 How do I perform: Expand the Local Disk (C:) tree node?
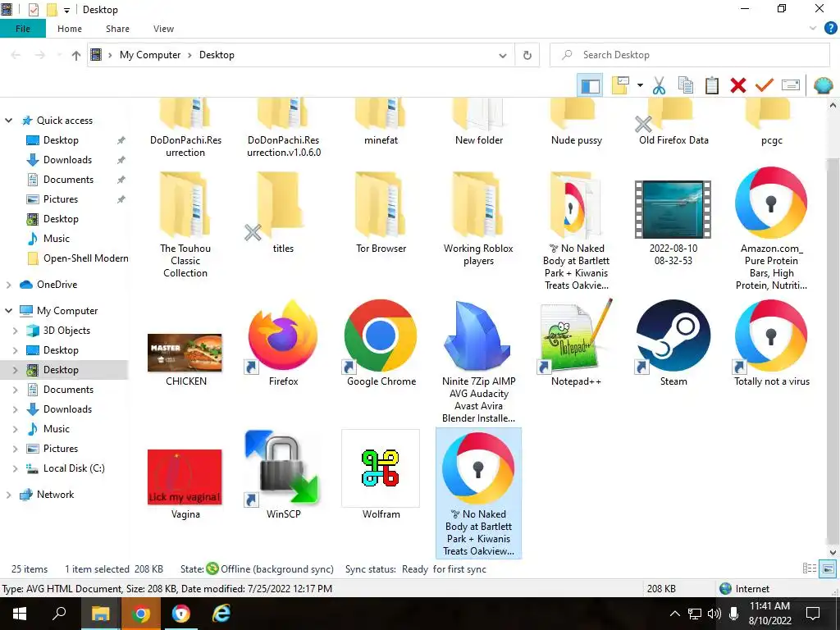click(x=16, y=468)
